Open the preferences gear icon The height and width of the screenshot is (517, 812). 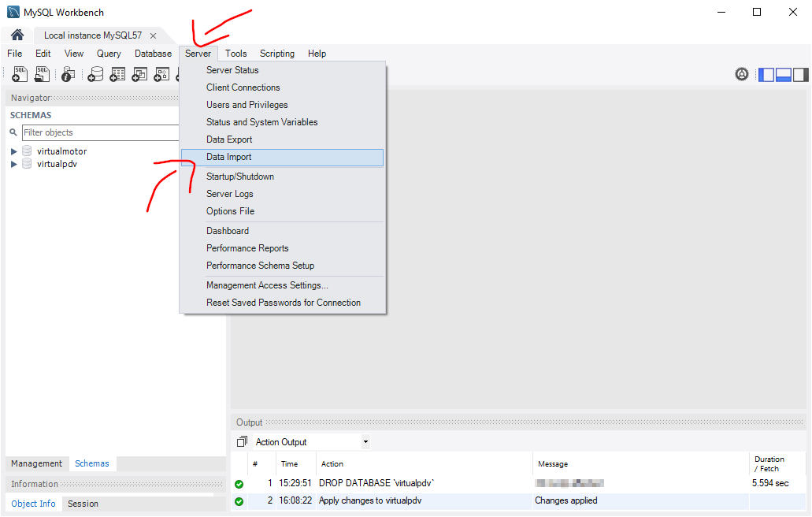click(742, 74)
